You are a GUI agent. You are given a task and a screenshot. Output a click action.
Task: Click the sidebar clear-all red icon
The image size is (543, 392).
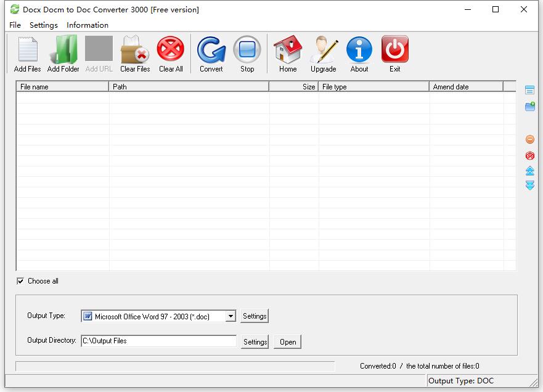point(529,155)
